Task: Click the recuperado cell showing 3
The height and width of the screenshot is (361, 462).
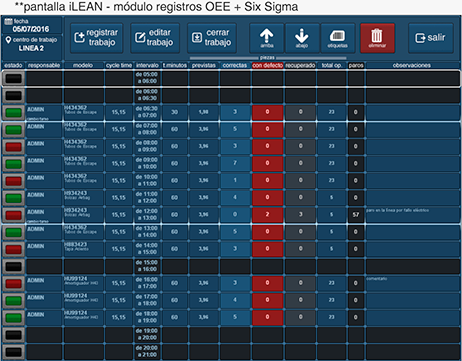Action: (300, 215)
